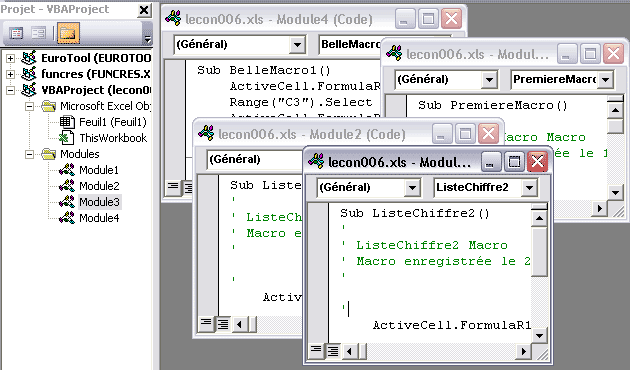Toggle Folders button in Project toolbar

coord(68,33)
